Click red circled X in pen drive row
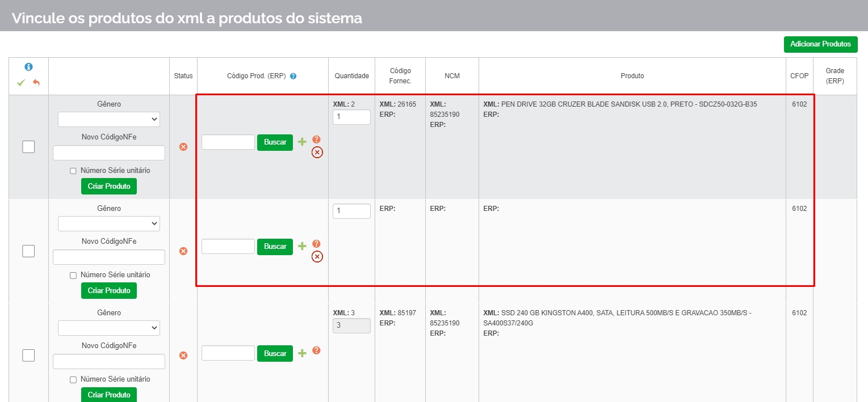The width and height of the screenshot is (868, 402). click(317, 152)
